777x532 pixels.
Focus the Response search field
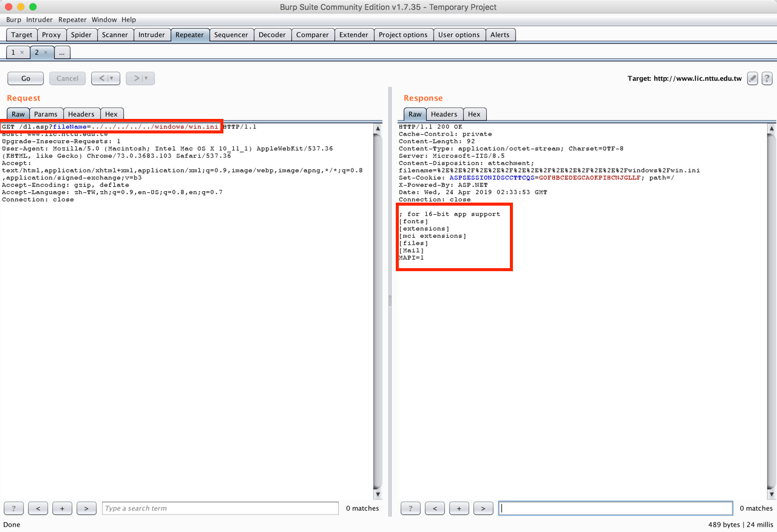616,508
